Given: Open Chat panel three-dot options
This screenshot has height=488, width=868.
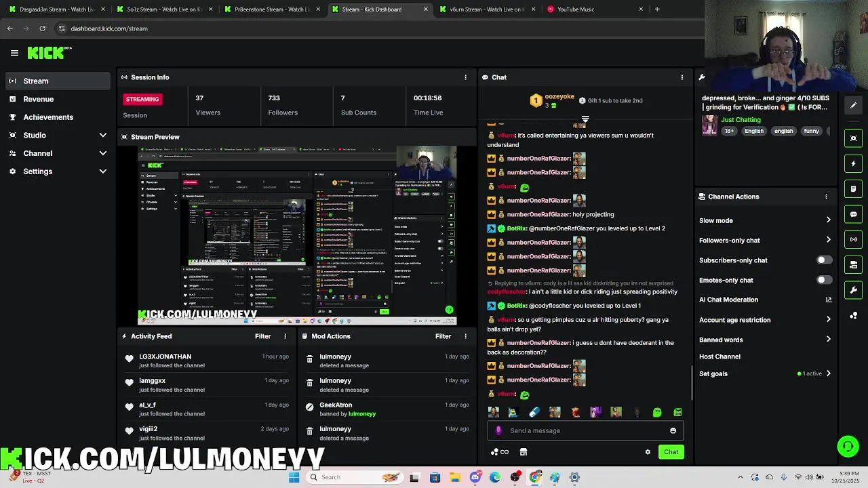Looking at the screenshot, I should [682, 77].
